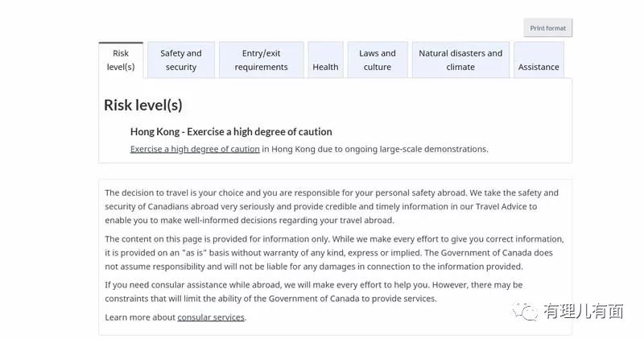
Task: Open the Health tab
Action: click(326, 60)
